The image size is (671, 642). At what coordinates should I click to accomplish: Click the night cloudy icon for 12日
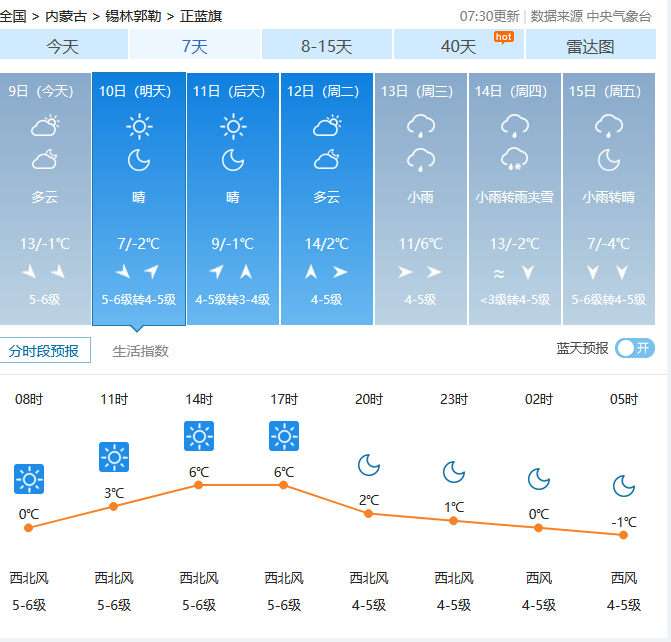coord(327,159)
